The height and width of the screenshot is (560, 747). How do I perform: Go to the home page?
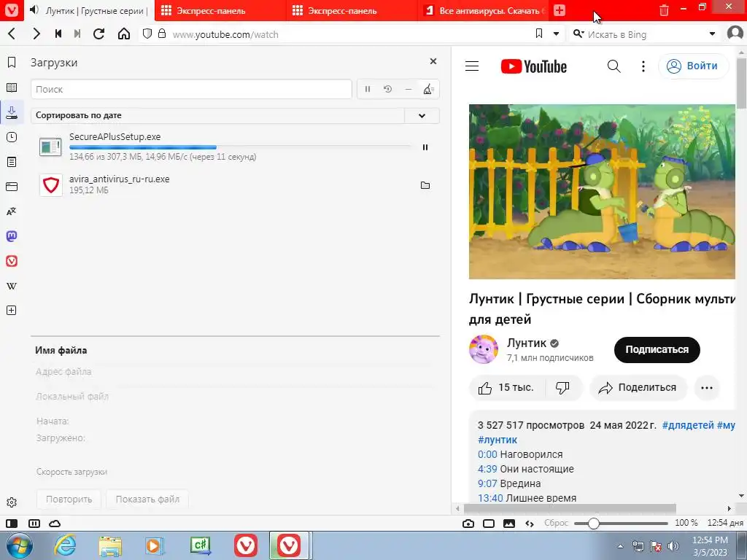pyautogui.click(x=124, y=34)
